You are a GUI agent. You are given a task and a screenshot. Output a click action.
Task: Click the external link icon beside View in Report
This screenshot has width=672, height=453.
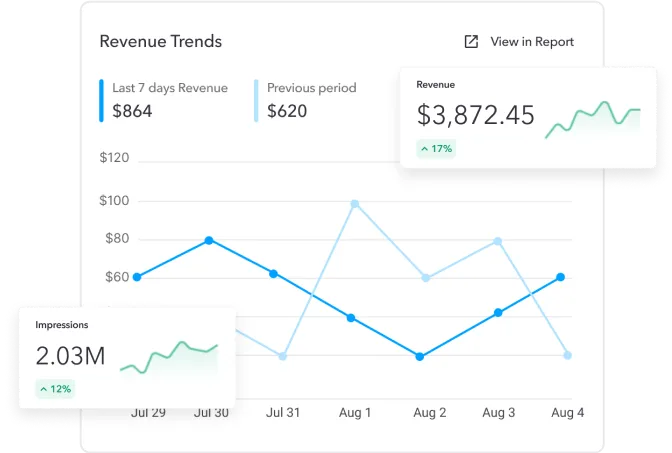pyautogui.click(x=471, y=42)
